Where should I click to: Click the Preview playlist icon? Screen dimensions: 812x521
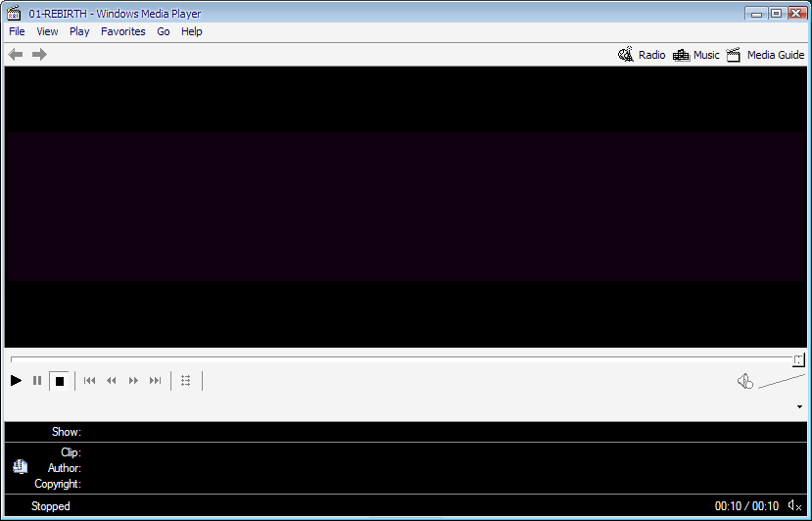click(186, 381)
